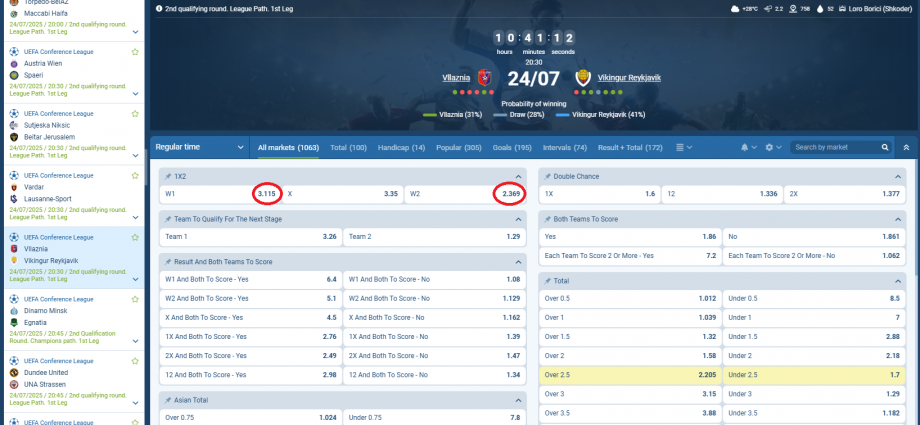Select Team 2 to qualify at 1.29

point(434,237)
